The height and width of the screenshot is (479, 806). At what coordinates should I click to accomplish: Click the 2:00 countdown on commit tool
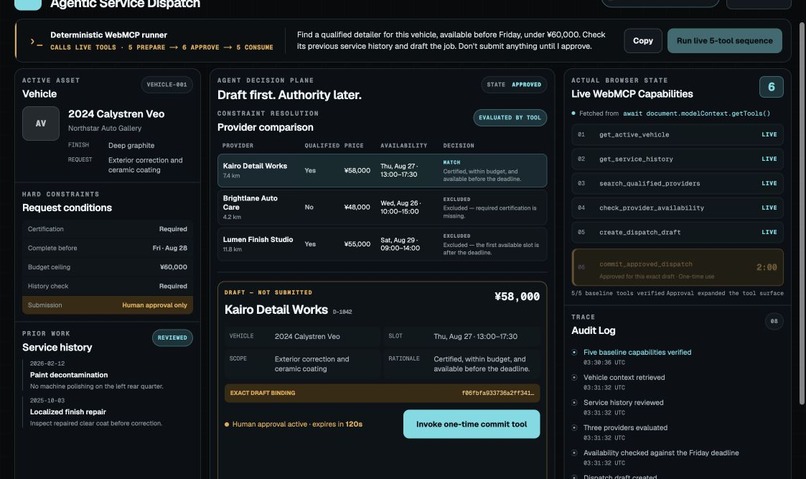766,267
